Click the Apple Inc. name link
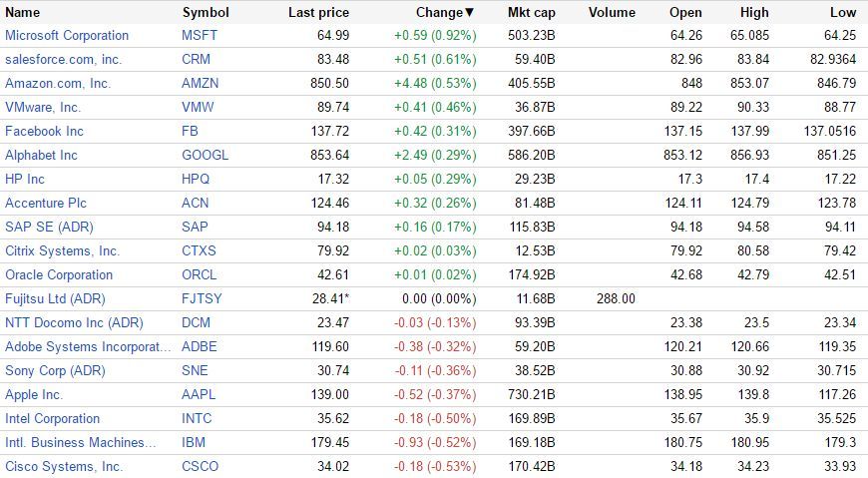 (34, 394)
